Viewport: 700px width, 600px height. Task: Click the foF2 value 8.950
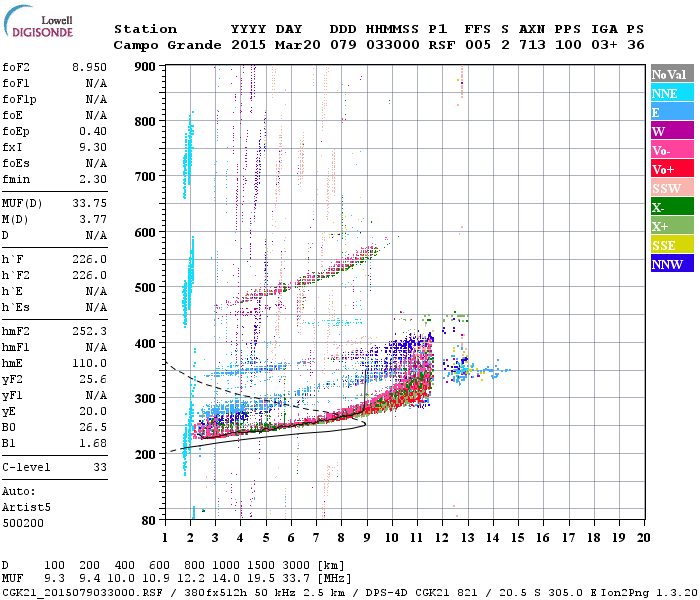tap(89, 67)
